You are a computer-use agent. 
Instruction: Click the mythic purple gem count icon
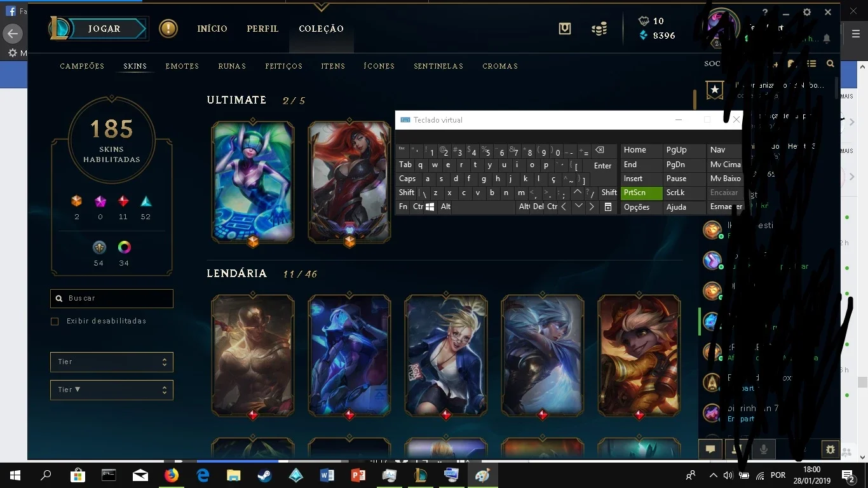click(100, 201)
